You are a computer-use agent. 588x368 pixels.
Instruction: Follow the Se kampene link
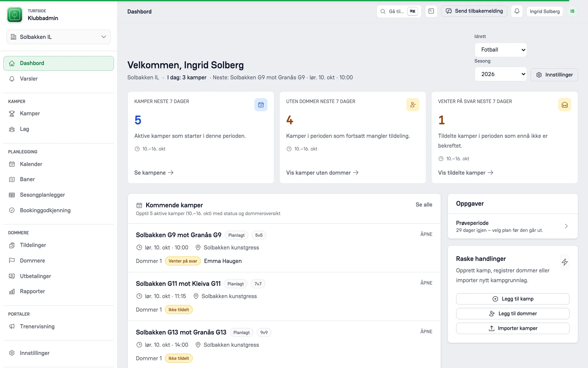(x=154, y=173)
